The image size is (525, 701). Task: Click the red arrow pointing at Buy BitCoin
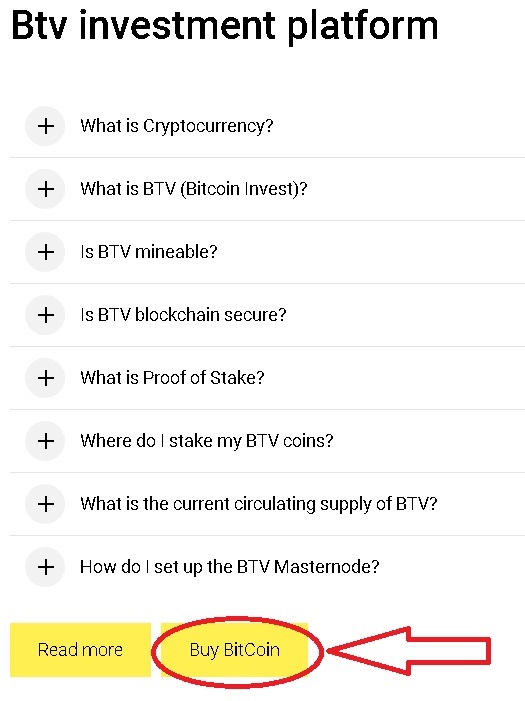[409, 650]
